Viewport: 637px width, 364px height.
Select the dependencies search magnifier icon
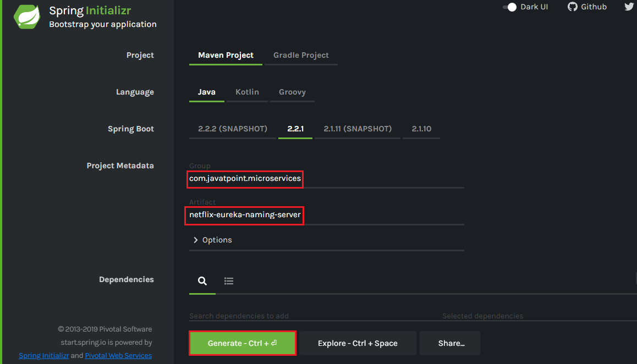[202, 281]
